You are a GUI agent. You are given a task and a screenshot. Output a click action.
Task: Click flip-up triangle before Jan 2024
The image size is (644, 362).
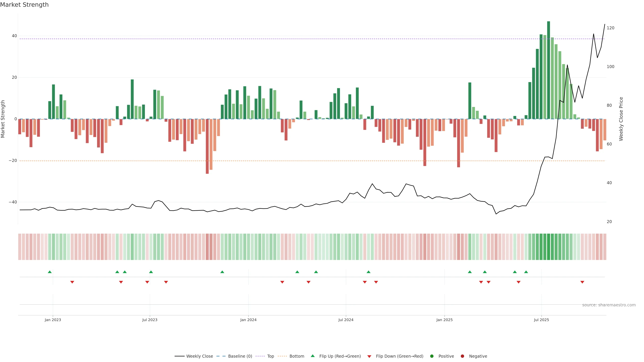click(222, 272)
